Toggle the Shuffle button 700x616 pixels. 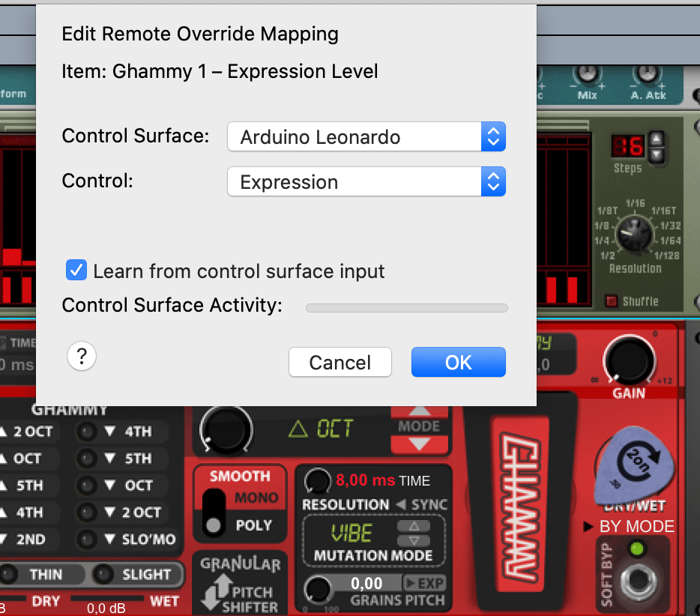(612, 301)
